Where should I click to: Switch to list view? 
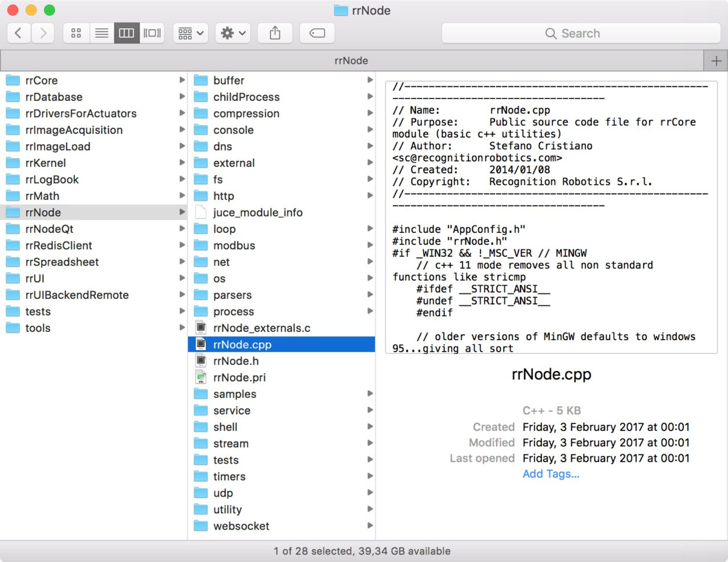pos(101,33)
